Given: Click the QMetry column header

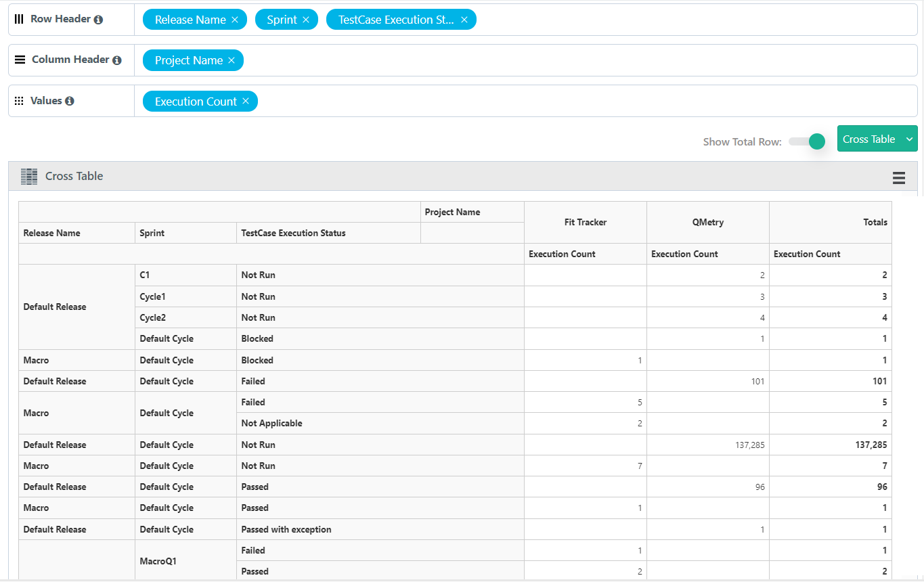Looking at the screenshot, I should (x=708, y=222).
